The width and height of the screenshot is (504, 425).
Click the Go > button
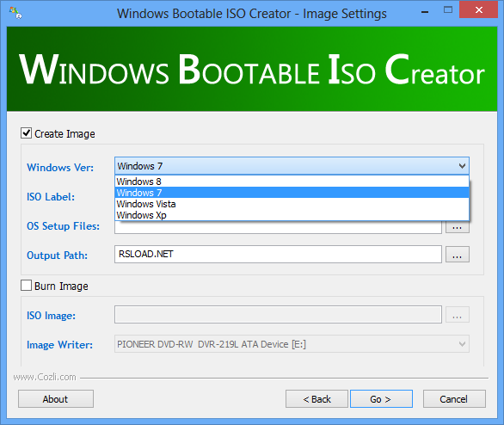(x=381, y=399)
